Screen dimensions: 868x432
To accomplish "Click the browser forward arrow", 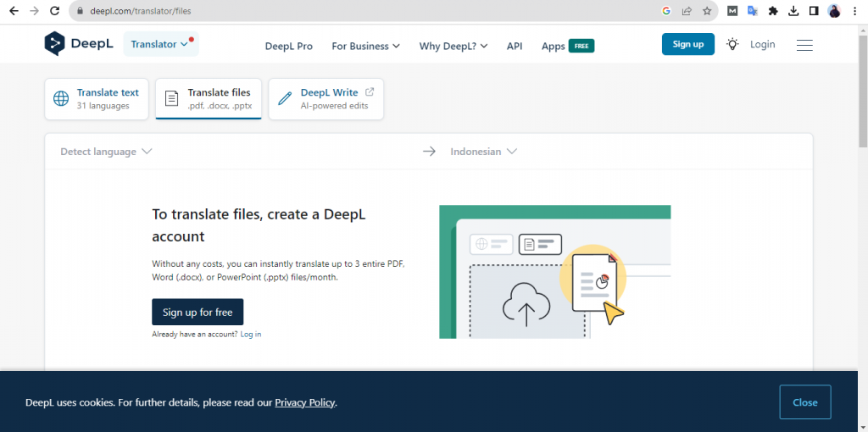I will (x=34, y=10).
